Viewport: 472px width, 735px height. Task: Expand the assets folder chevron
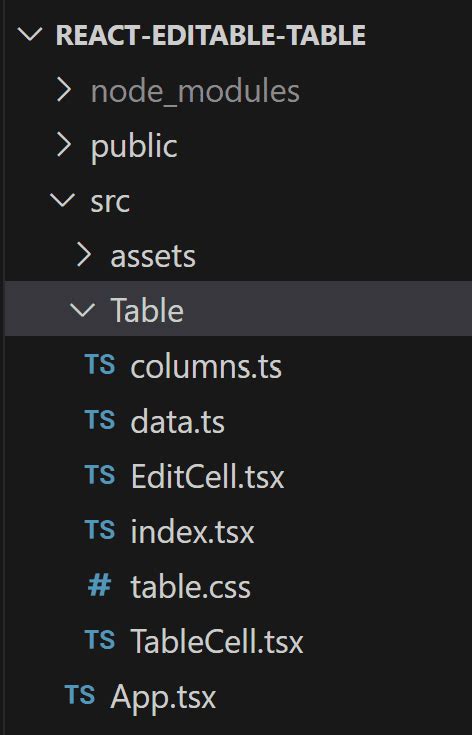click(84, 255)
